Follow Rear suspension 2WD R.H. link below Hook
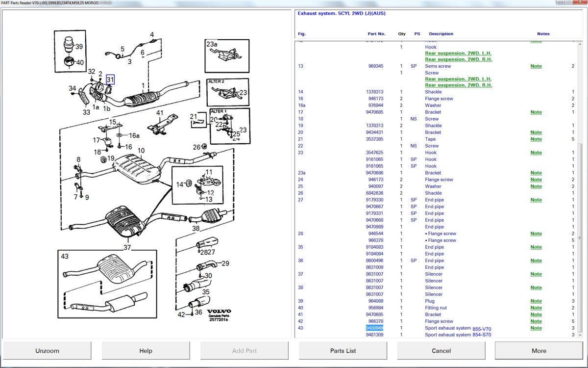Viewport: 588px width, 368px height. point(458,59)
